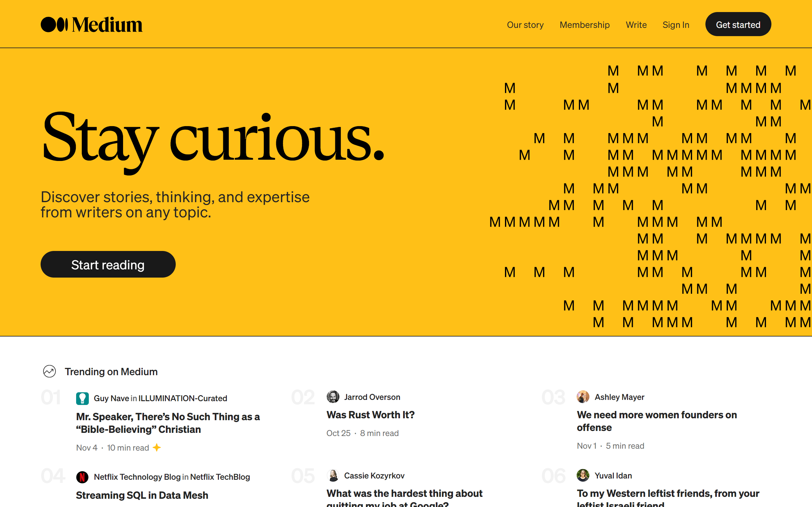Click the Get started button
The width and height of the screenshot is (812, 507).
pyautogui.click(x=738, y=24)
